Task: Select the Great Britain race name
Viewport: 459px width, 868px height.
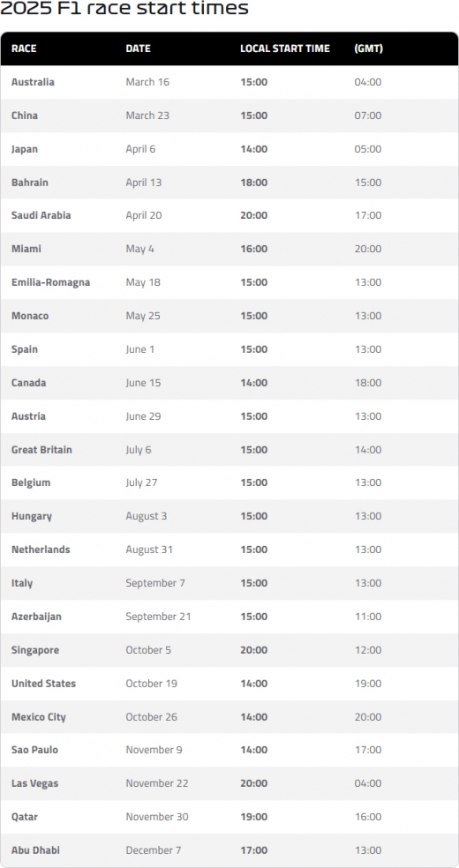Action: pyautogui.click(x=41, y=450)
